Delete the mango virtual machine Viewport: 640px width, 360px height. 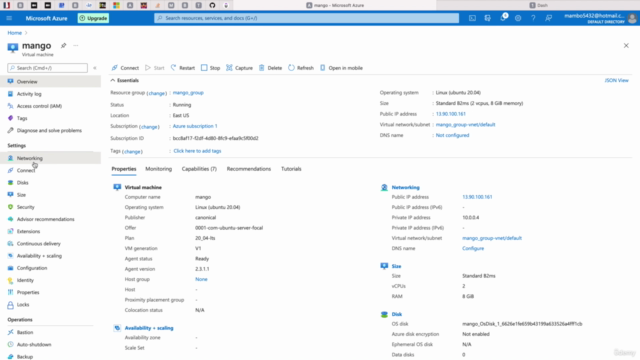[270, 68]
